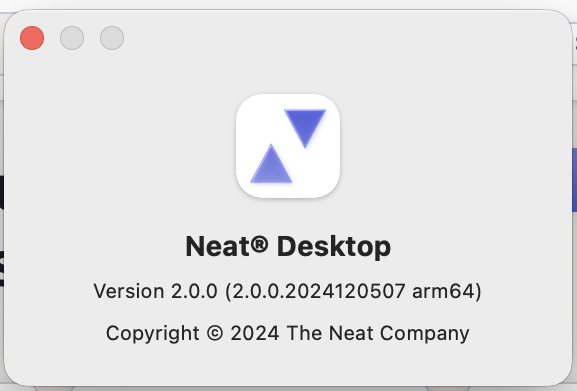The width and height of the screenshot is (577, 391).
Task: Select the Neat® Desktop title text
Action: 288,247
